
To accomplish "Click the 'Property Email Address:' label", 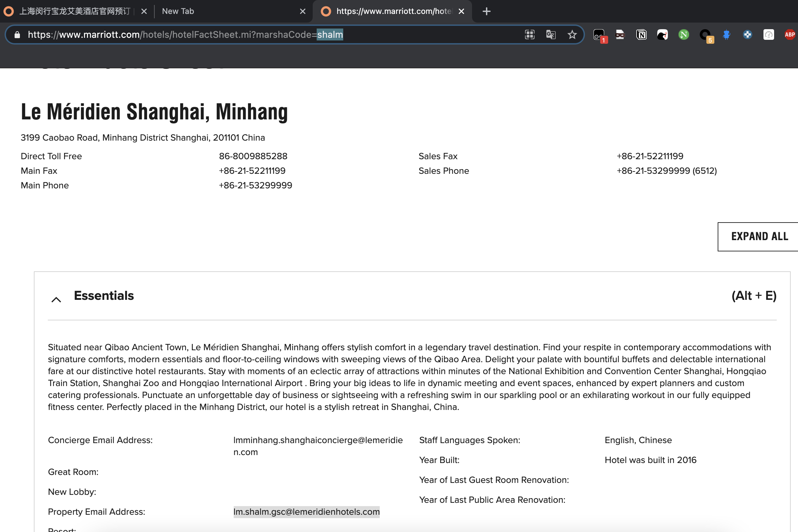I will coord(97,512).
